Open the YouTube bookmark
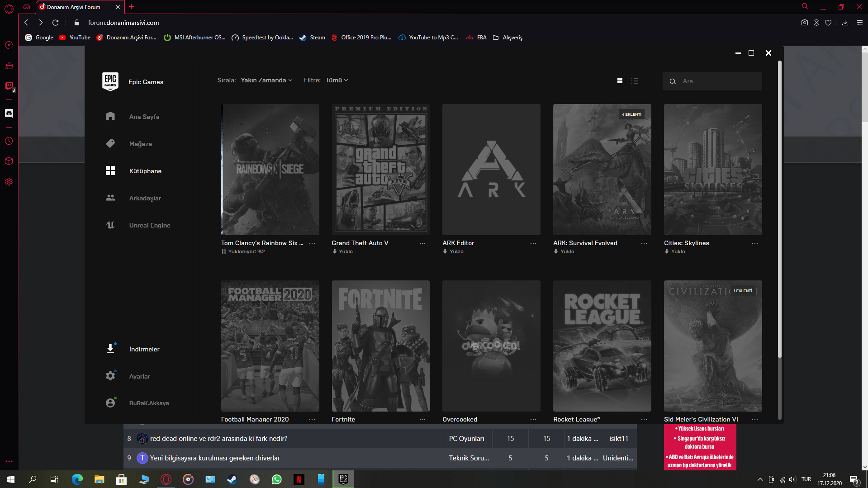Screen dimensions: 868x488 75,38
